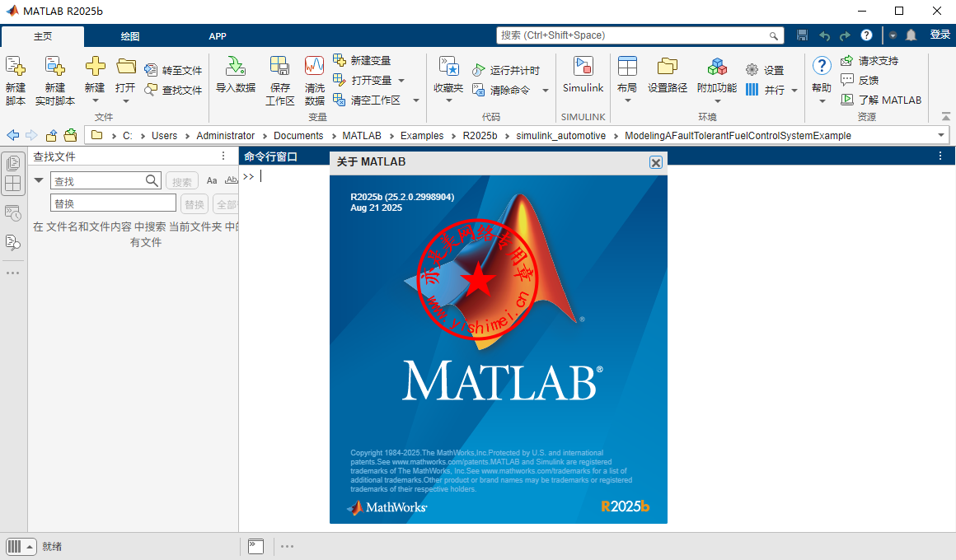Close the About MATLAB dialog

click(656, 163)
